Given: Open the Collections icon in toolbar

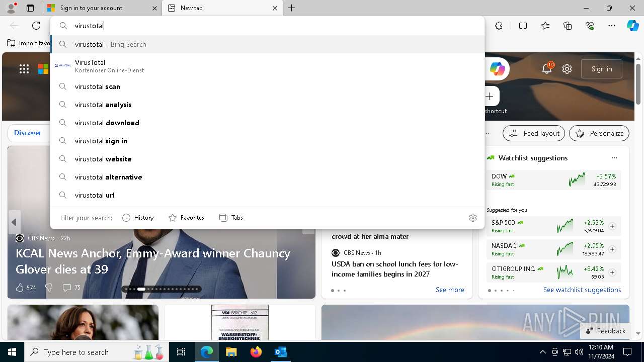Looking at the screenshot, I should point(568,26).
